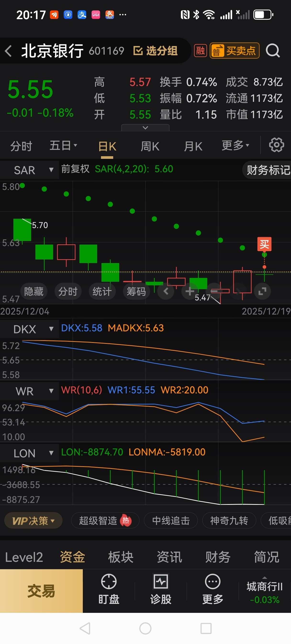This screenshot has width=291, height=644.
Task: Move chart right with arrow icon
Action: click(238, 291)
